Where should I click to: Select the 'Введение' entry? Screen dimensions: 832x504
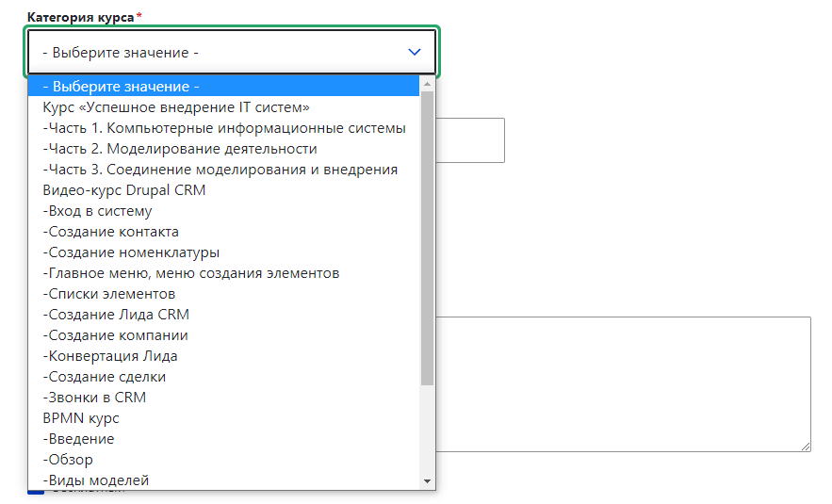[x=223, y=438]
